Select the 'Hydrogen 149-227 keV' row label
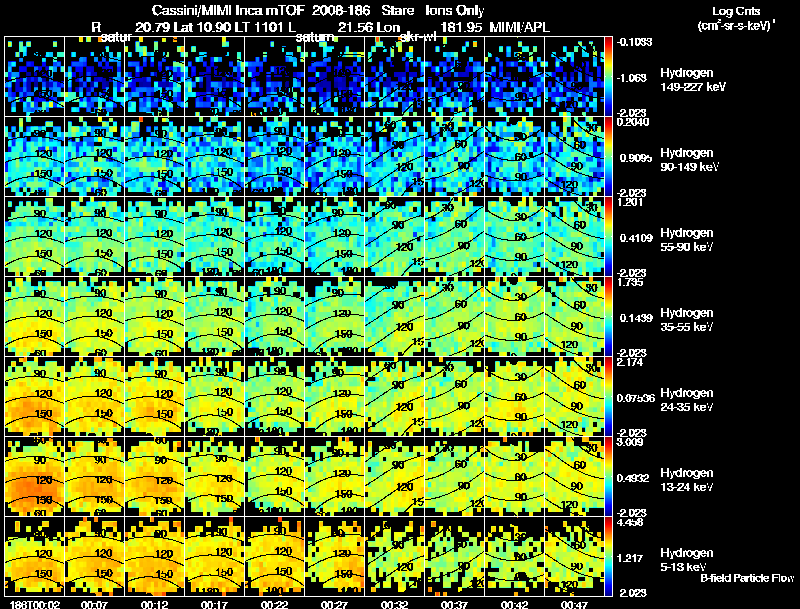 click(693, 80)
